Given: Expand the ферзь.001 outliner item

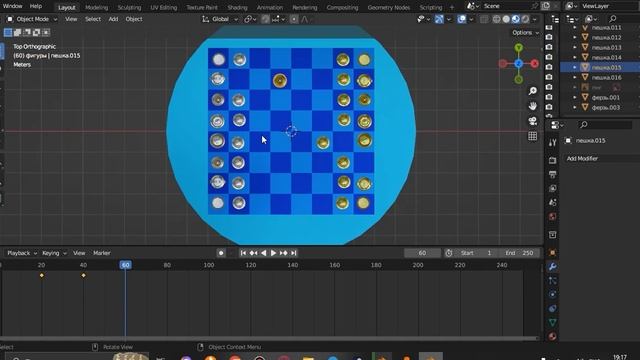Looking at the screenshot, I should tap(575, 98).
